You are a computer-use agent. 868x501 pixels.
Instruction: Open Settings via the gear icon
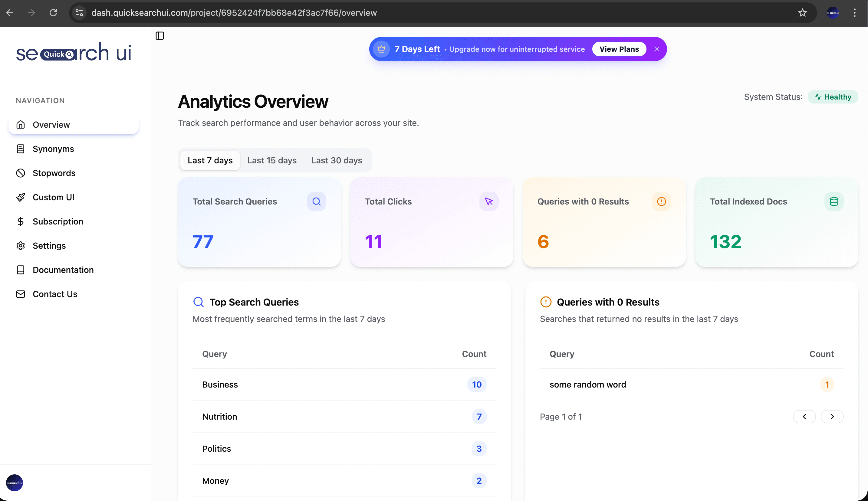[x=20, y=245]
